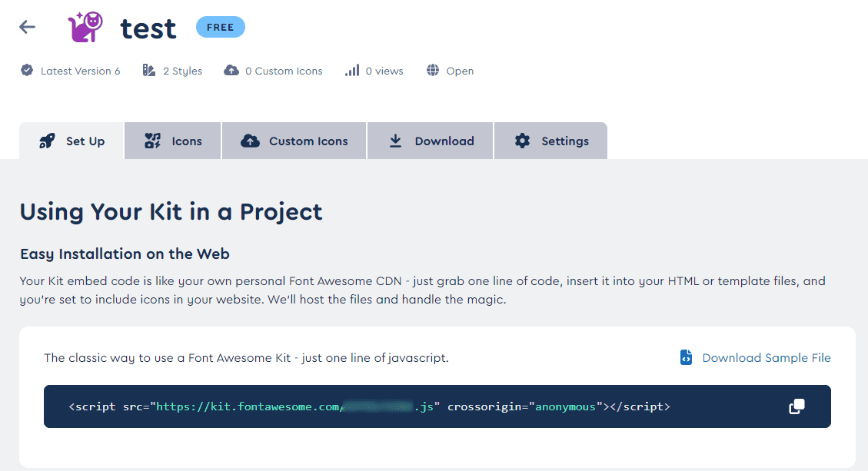
Task: Click the "Latest Version 6" text
Action: click(x=80, y=71)
